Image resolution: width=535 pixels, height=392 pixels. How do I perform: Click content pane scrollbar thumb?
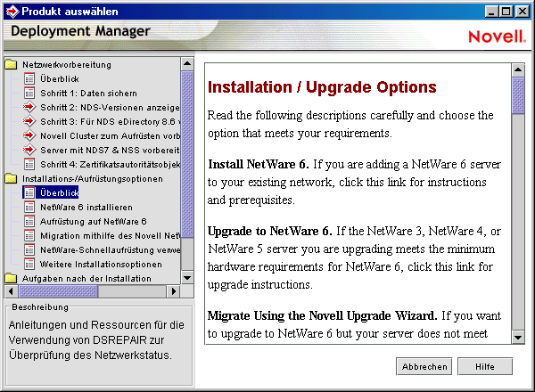click(518, 96)
